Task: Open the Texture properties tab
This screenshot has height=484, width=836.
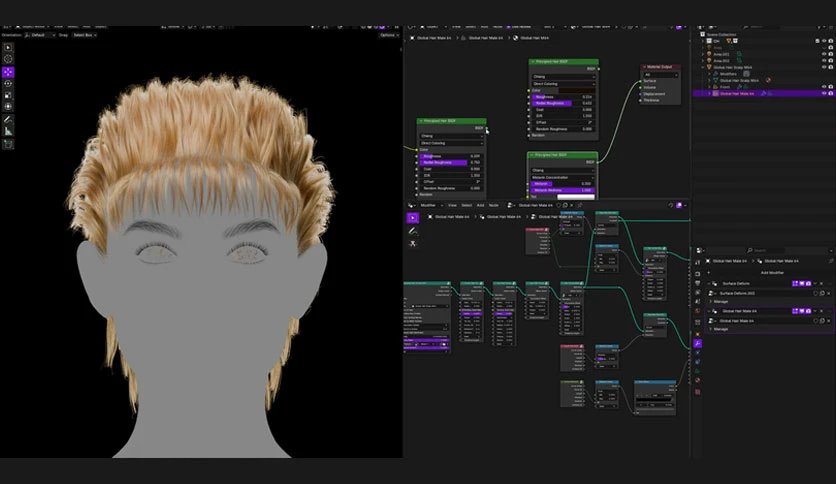Action: pyautogui.click(x=697, y=392)
